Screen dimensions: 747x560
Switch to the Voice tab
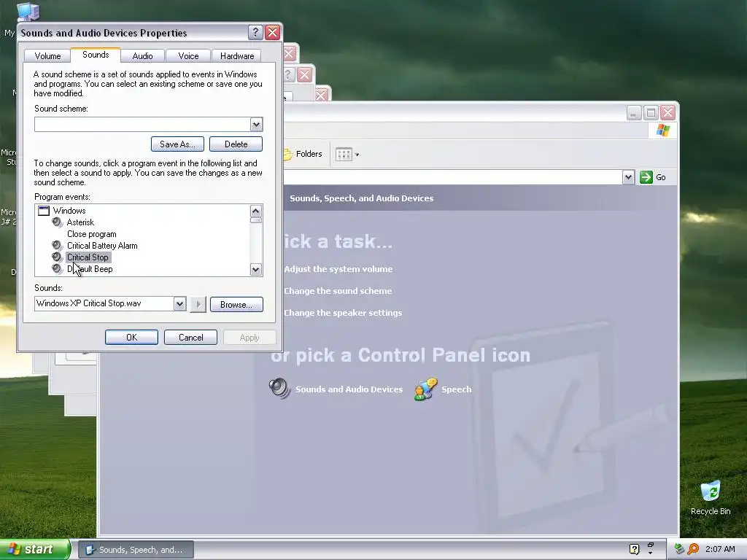[188, 56]
